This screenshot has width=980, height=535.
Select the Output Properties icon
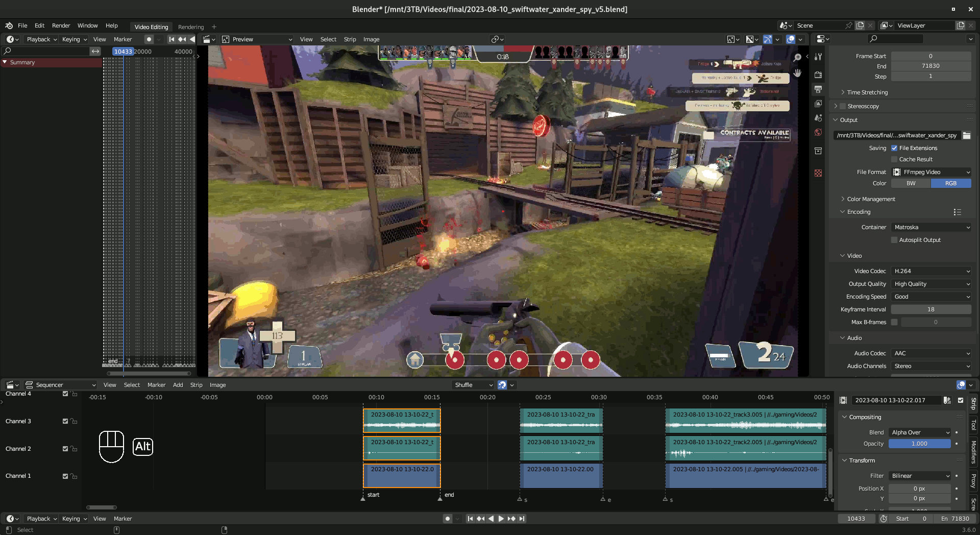(x=818, y=90)
